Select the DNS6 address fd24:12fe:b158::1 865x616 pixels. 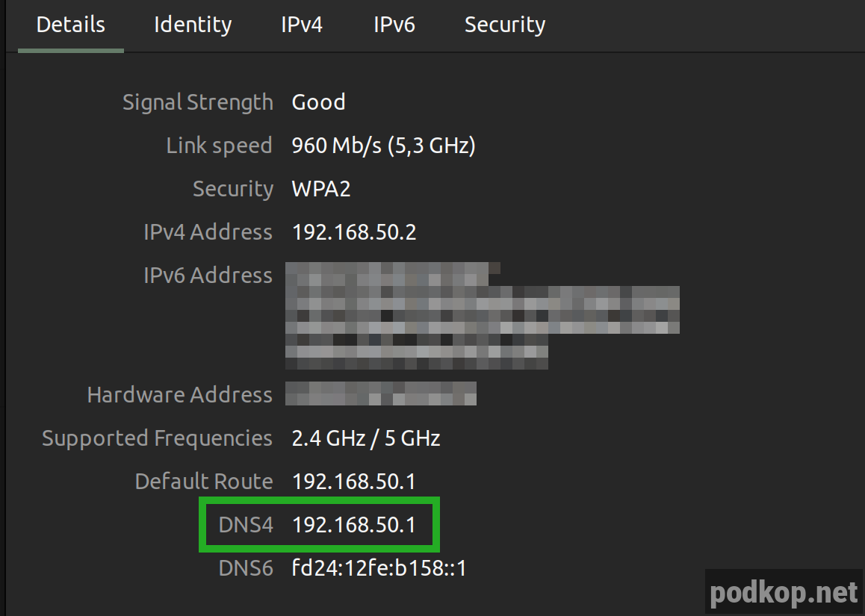379,567
